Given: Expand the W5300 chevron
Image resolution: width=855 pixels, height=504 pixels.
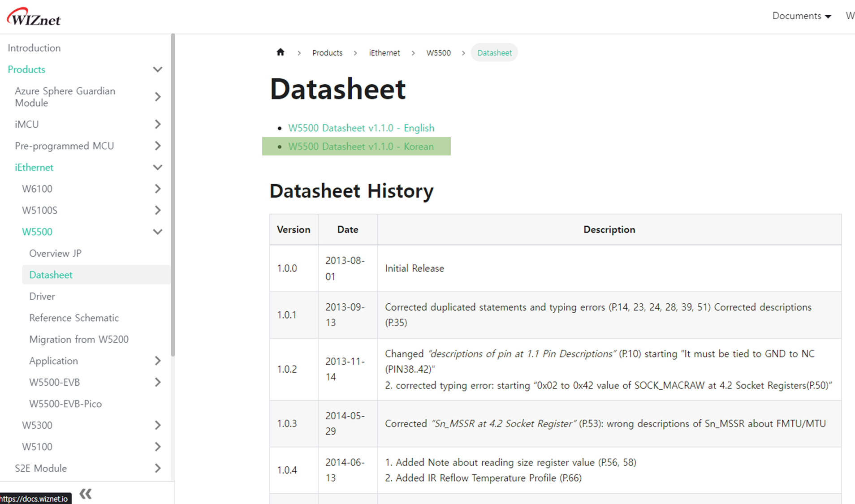Looking at the screenshot, I should click(158, 425).
